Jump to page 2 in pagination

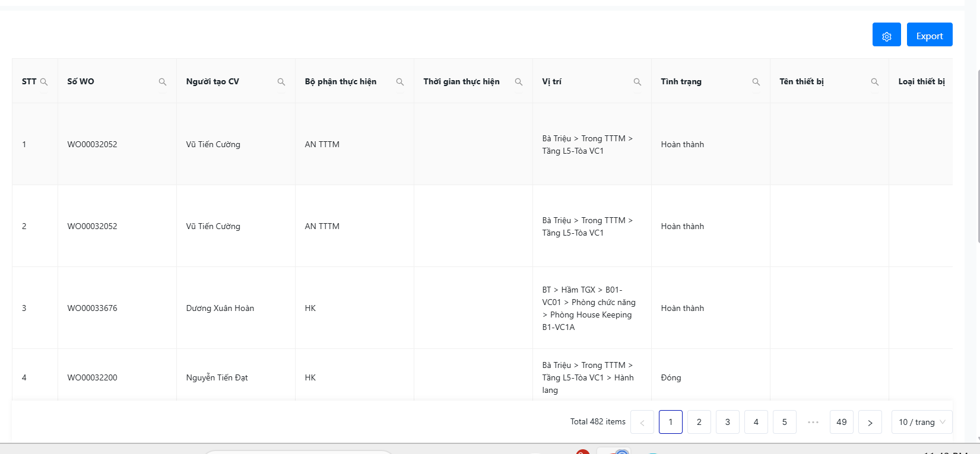[699, 422]
